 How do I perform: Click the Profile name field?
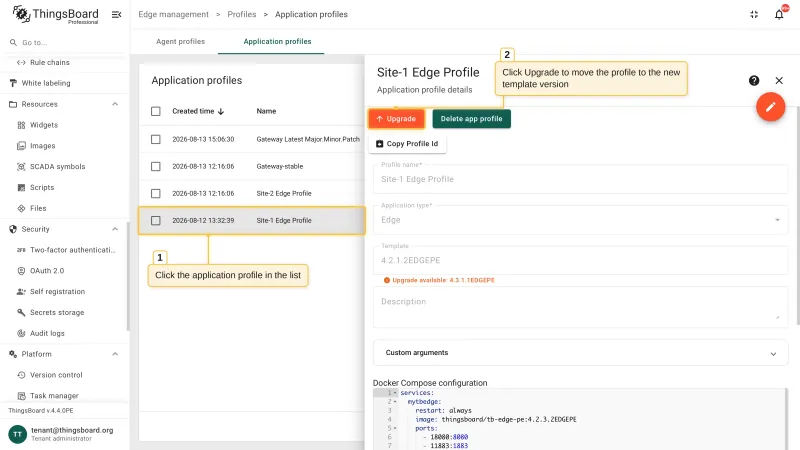click(x=581, y=179)
